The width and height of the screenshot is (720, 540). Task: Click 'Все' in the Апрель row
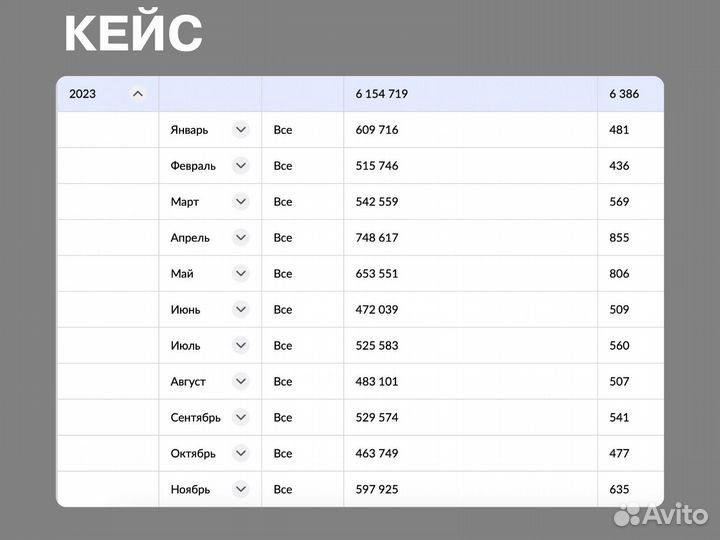pos(283,238)
